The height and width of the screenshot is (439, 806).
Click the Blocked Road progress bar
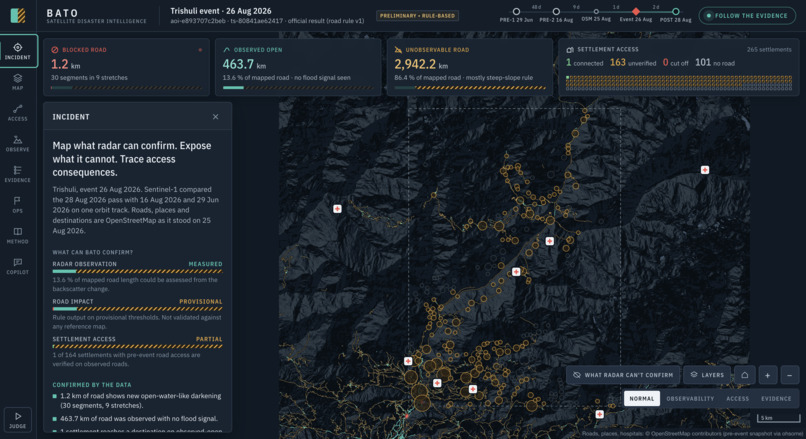point(126,88)
